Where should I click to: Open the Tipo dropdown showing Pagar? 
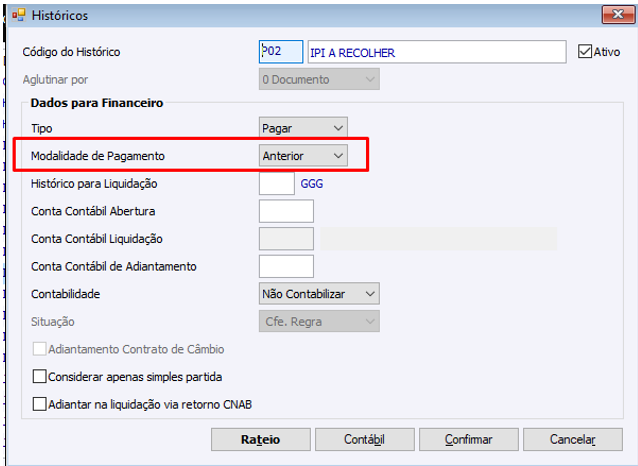[303, 128]
